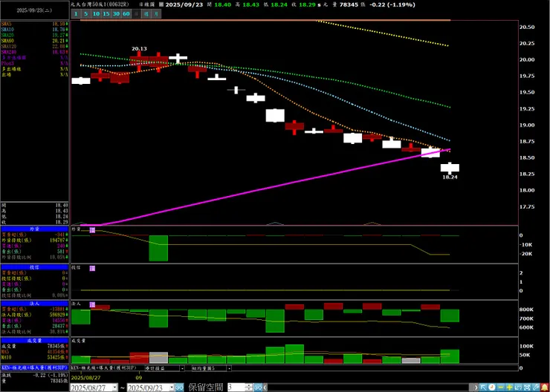Select the 1-minute timeframe

click(x=76, y=14)
